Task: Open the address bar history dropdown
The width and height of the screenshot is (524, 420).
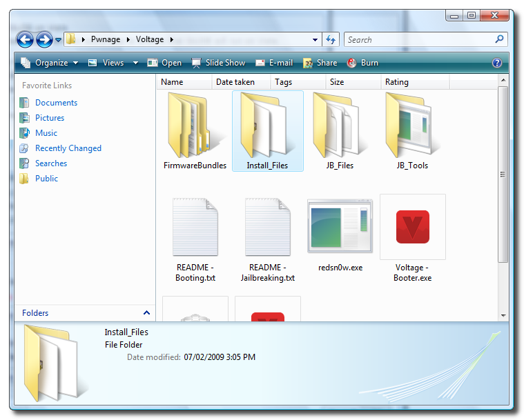Action: point(316,40)
